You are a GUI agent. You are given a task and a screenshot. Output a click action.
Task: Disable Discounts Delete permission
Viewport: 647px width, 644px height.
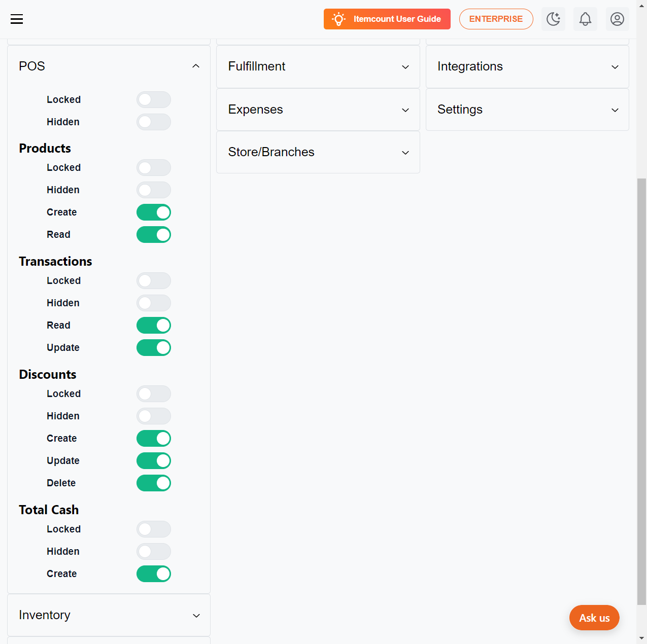(154, 483)
